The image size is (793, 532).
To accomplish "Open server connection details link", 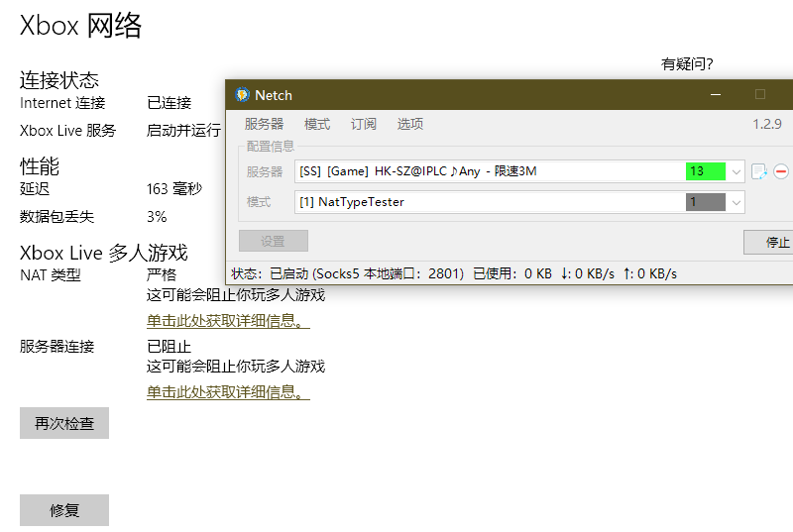I will coord(228,392).
